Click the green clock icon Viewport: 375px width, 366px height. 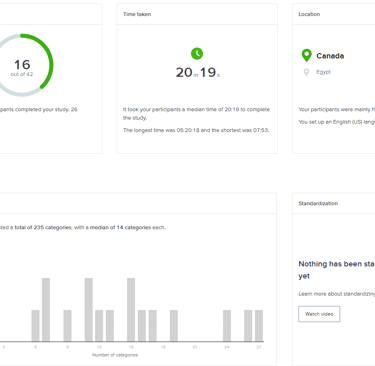click(x=197, y=54)
